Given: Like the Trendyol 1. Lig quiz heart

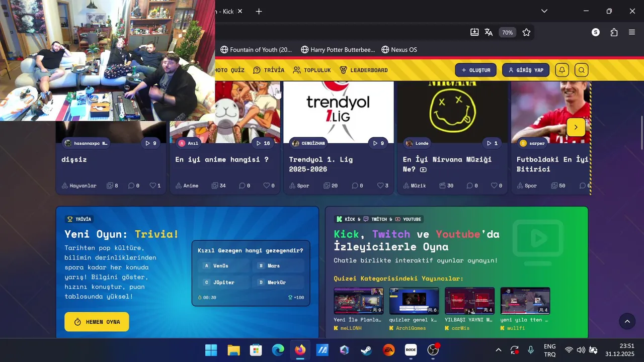Looking at the screenshot, I should pyautogui.click(x=380, y=186).
